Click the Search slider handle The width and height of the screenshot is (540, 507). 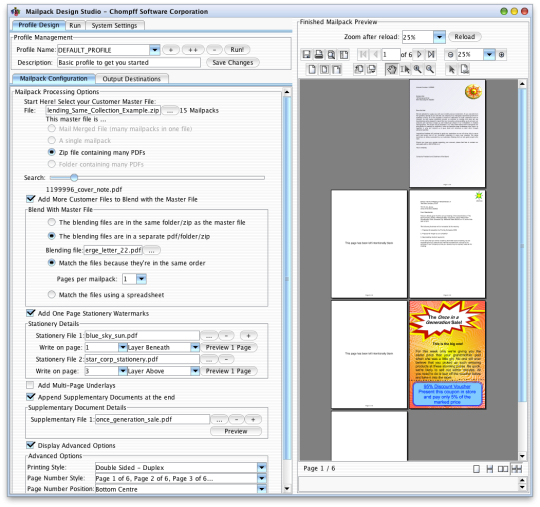click(x=74, y=178)
